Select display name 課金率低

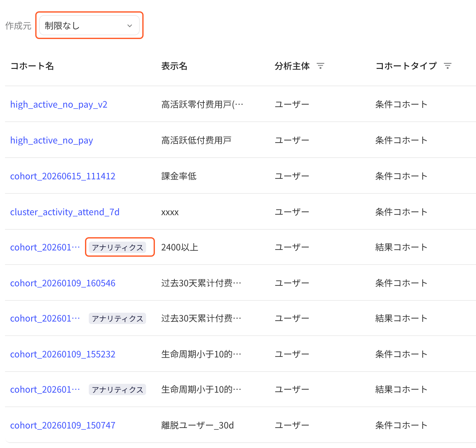coord(179,176)
